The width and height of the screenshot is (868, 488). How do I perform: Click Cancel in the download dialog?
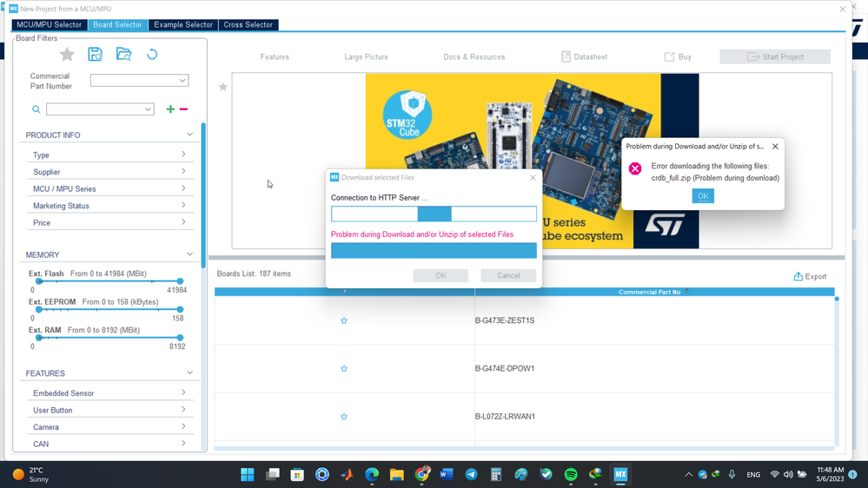508,275
